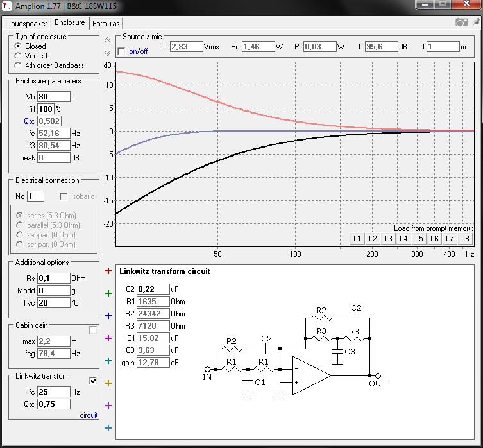Viewport: 483px width, 448px height.
Task: Click the fill percent input field
Action: [46, 109]
